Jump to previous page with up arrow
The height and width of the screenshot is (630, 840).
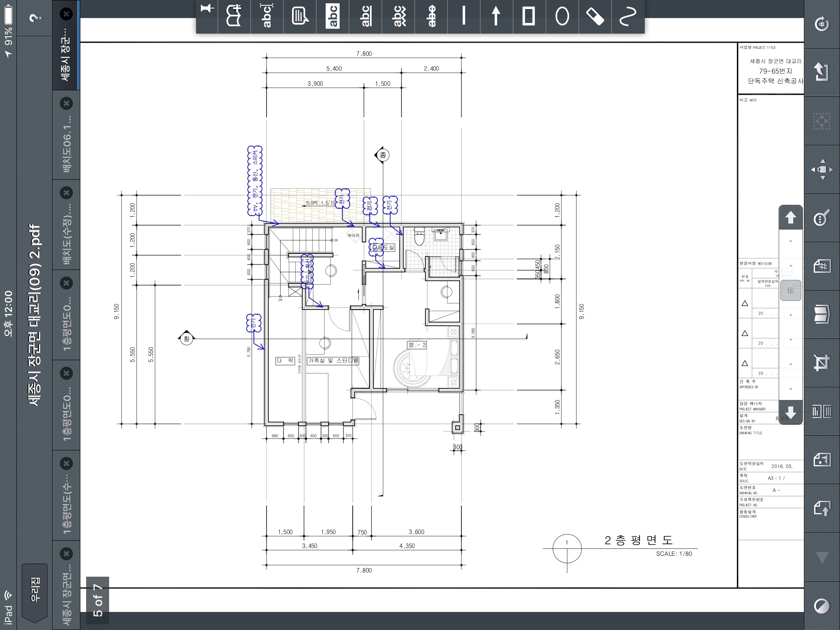coord(791,217)
